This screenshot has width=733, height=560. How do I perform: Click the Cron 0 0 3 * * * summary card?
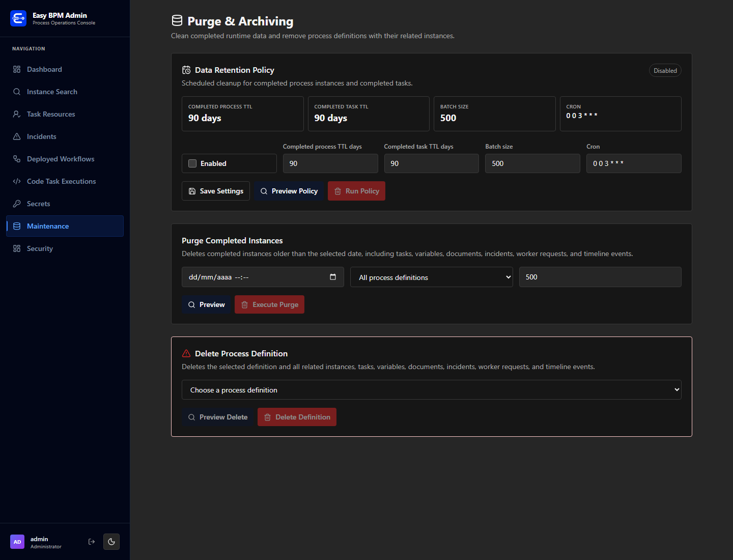(x=621, y=114)
